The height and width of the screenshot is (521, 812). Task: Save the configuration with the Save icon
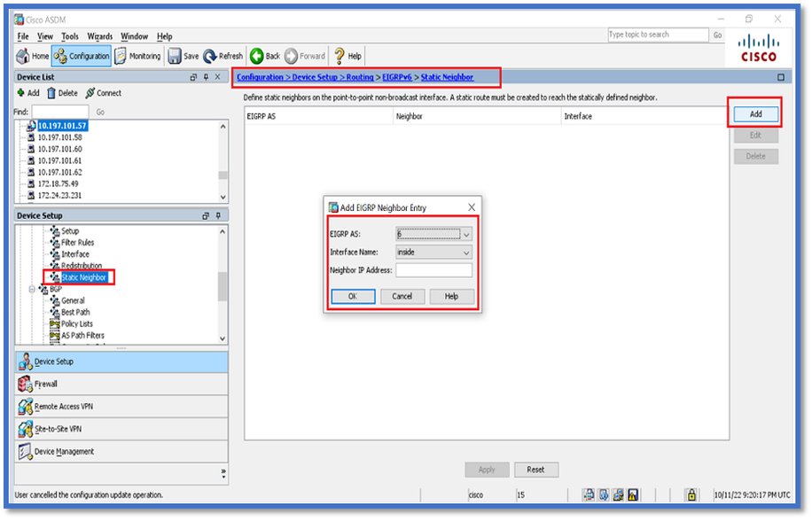183,56
